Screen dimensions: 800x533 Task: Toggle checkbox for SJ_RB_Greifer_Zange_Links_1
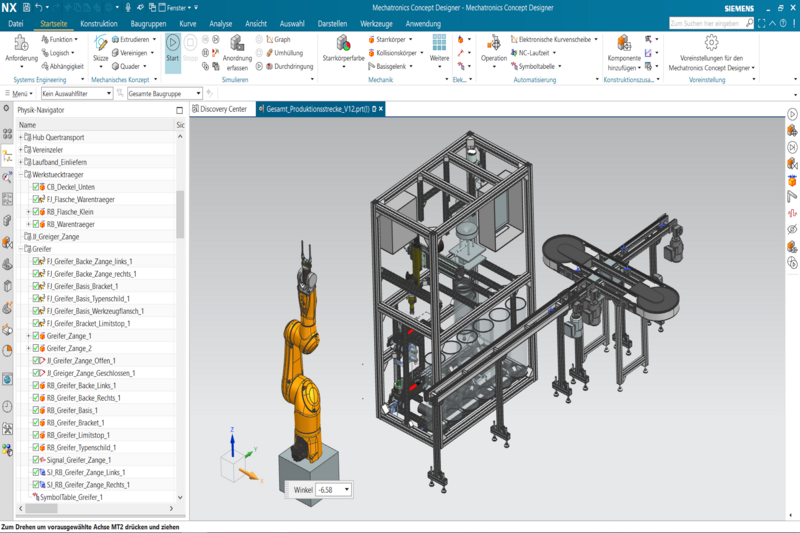coord(36,472)
